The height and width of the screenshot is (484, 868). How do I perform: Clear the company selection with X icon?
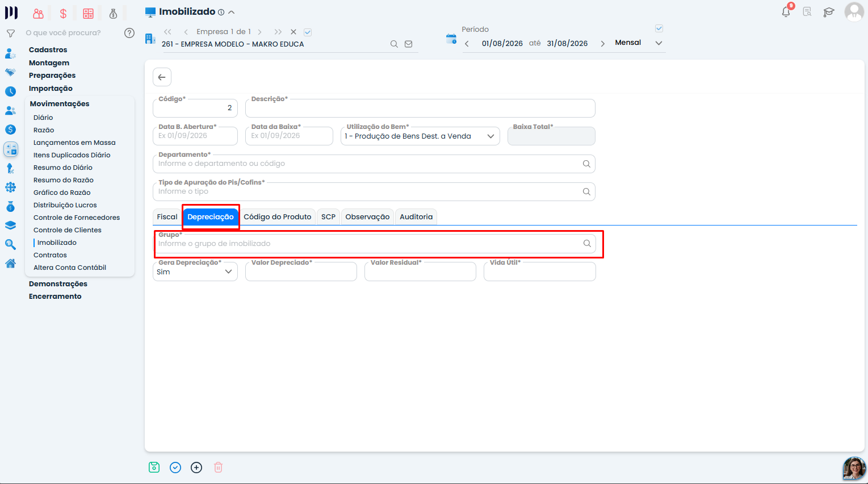pyautogui.click(x=293, y=32)
